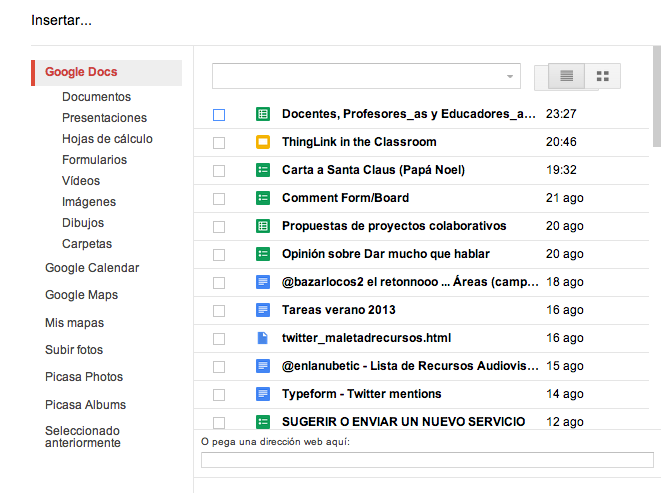The width and height of the screenshot is (671, 493).
Task: Open the search filter dropdown arrow
Action: [x=510, y=77]
